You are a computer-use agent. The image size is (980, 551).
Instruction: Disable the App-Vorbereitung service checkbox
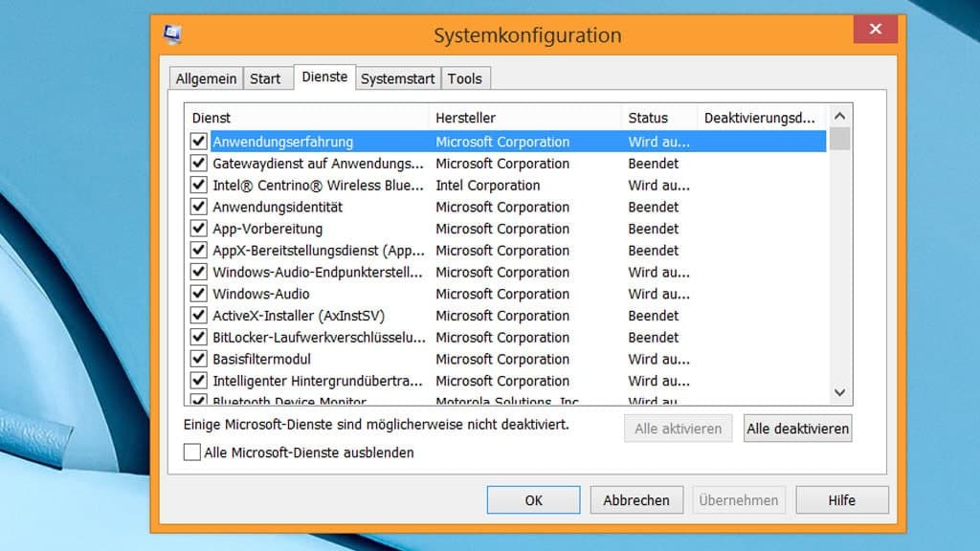(199, 228)
